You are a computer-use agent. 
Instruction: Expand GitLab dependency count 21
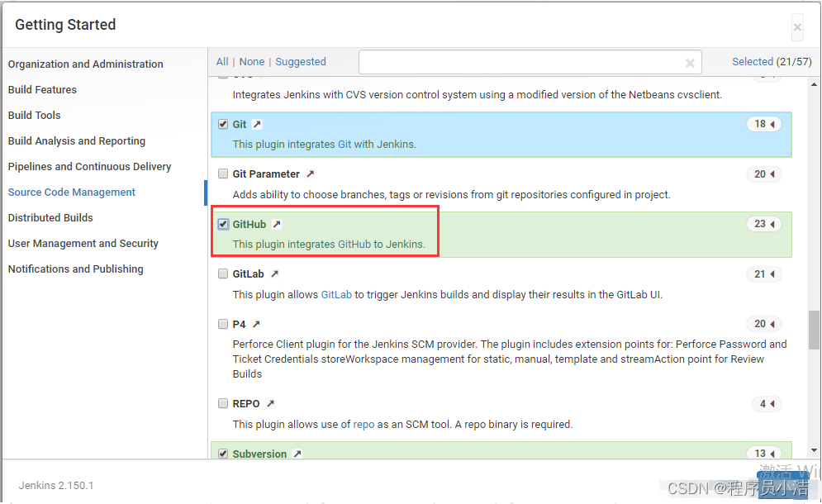click(x=764, y=273)
